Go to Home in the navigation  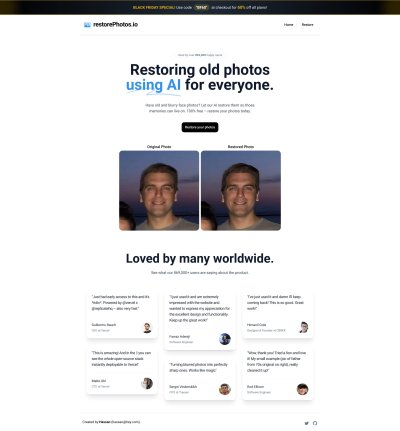[289, 25]
